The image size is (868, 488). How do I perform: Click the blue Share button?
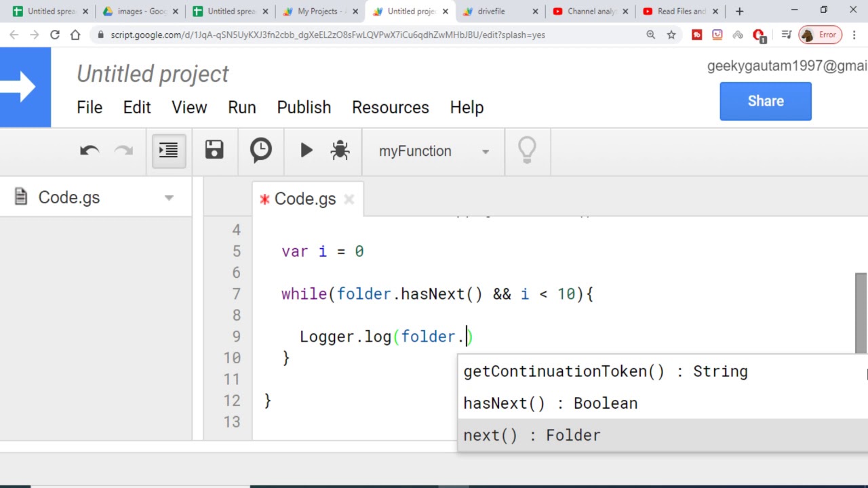[765, 101]
